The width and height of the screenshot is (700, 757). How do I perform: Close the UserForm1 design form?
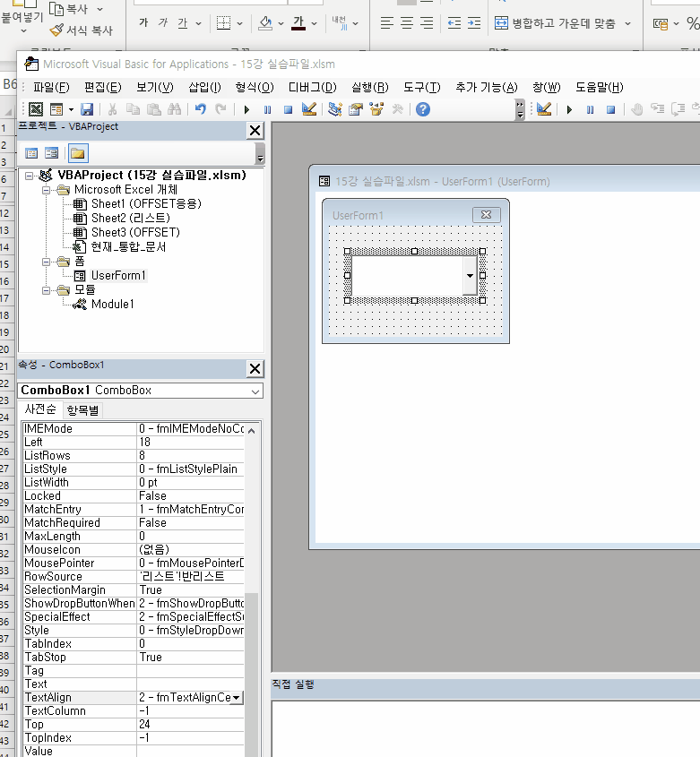[x=487, y=215]
